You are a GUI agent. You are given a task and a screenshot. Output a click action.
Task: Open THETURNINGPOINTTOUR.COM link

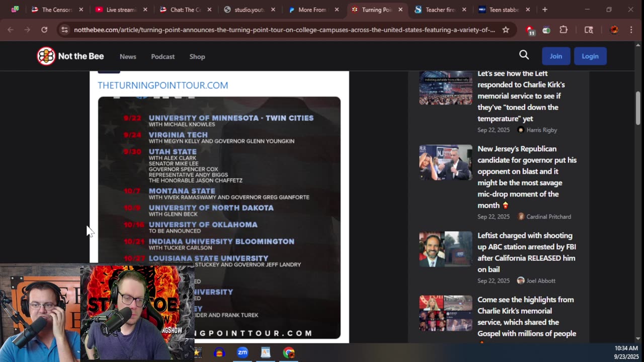(x=163, y=85)
